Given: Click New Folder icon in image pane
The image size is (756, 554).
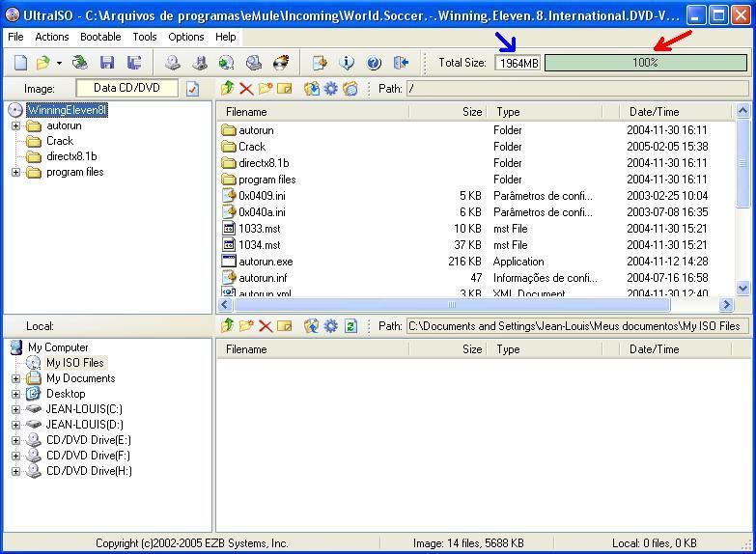Looking at the screenshot, I should coord(266,88).
